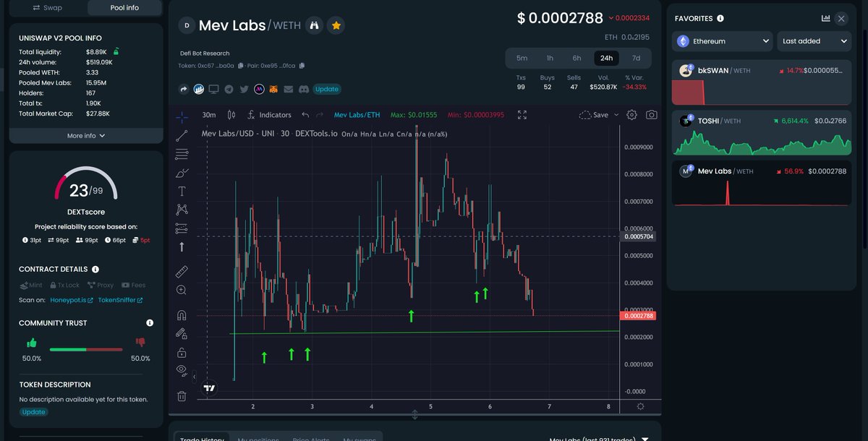Image resolution: width=868 pixels, height=441 pixels.
Task: Select the zoom in magnifier tool
Action: pos(182,290)
